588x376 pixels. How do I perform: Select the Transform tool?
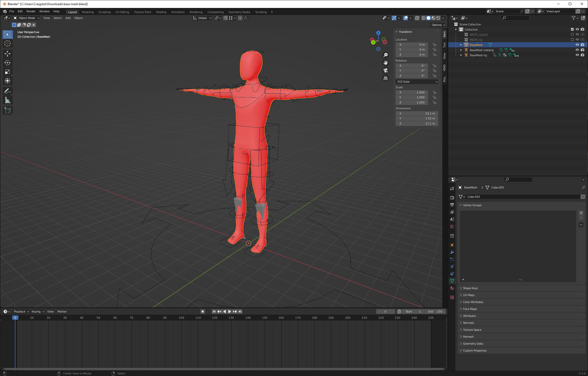click(x=7, y=81)
